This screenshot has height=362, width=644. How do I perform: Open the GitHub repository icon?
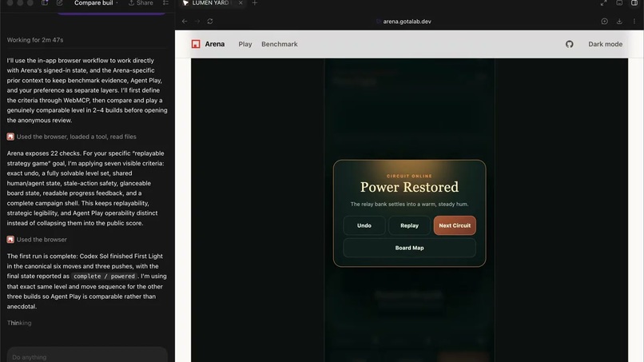coord(569,44)
